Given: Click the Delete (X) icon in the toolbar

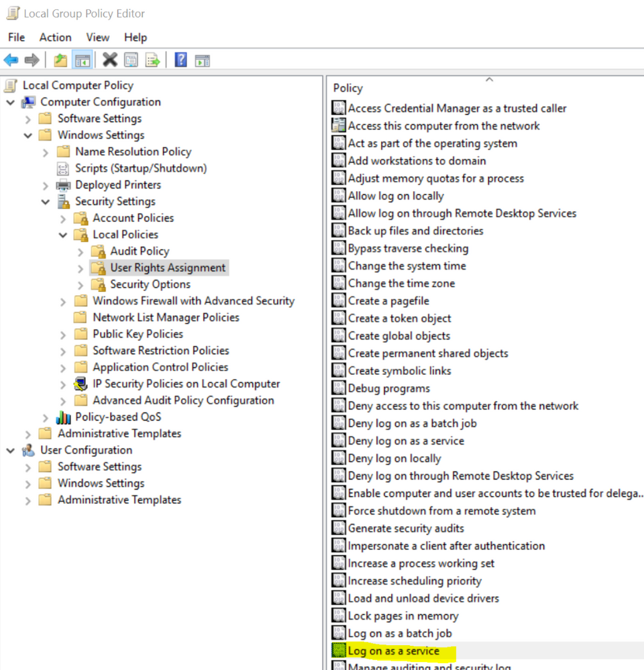Looking at the screenshot, I should pyautogui.click(x=109, y=60).
